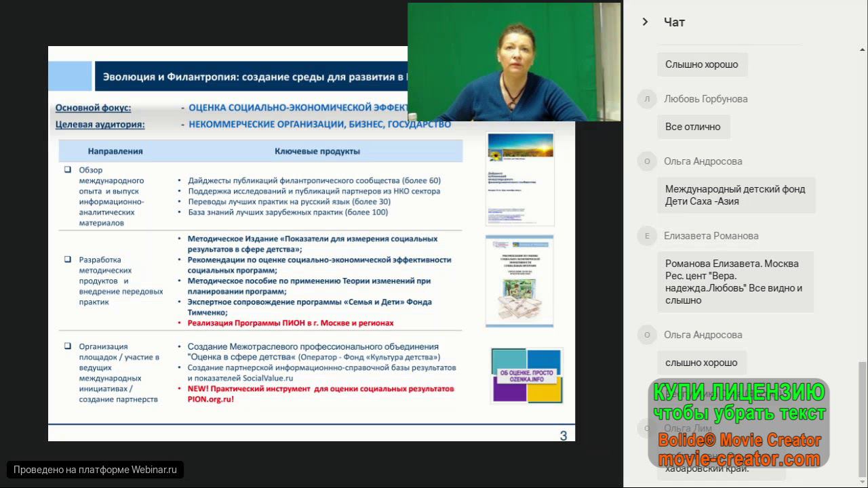Click Поддержка исследований и публикаций партнеров line
This screenshot has height=488, width=868.
[x=314, y=191]
